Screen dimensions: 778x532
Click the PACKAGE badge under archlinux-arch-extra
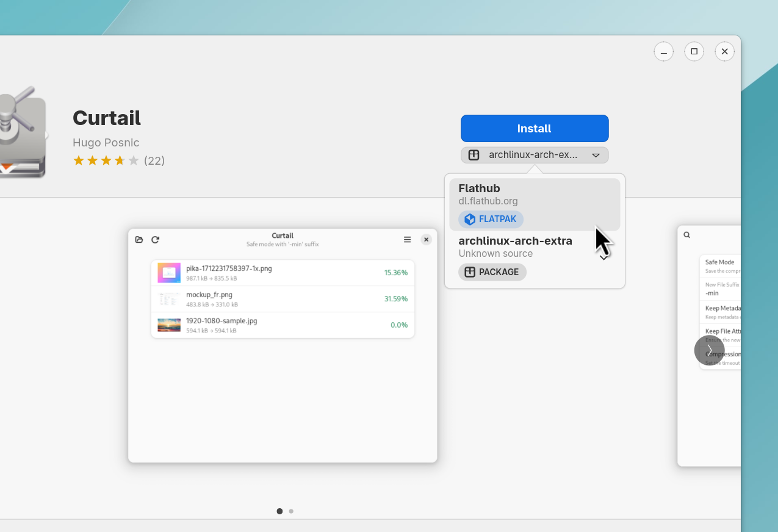point(492,272)
